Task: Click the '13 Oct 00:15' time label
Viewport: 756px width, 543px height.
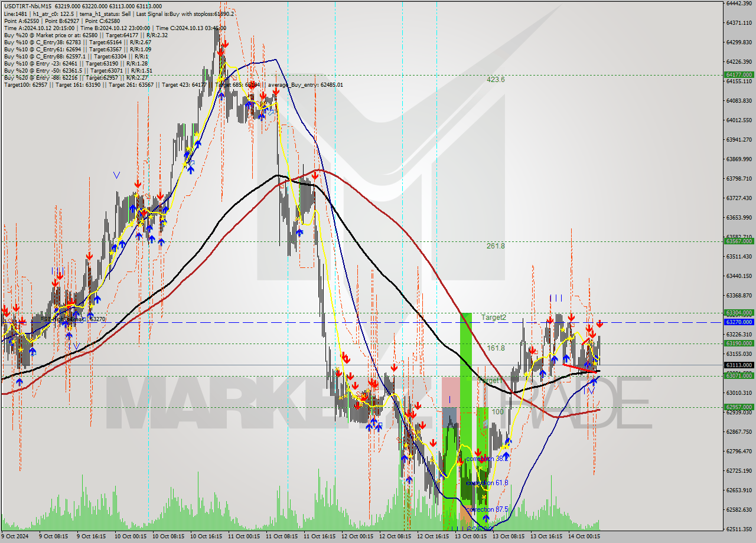Action: tap(470, 537)
